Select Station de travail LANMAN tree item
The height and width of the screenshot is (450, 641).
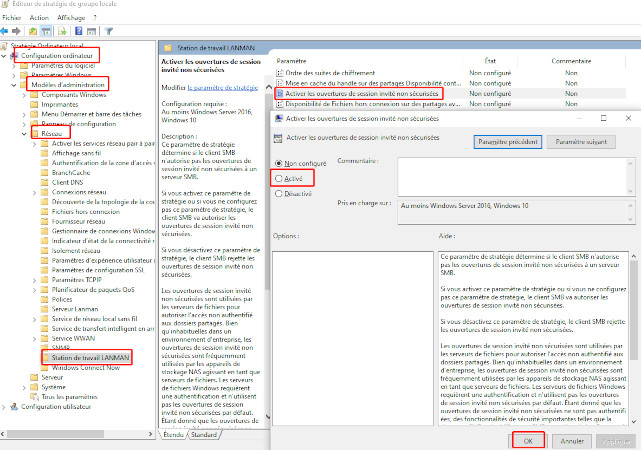[90, 358]
